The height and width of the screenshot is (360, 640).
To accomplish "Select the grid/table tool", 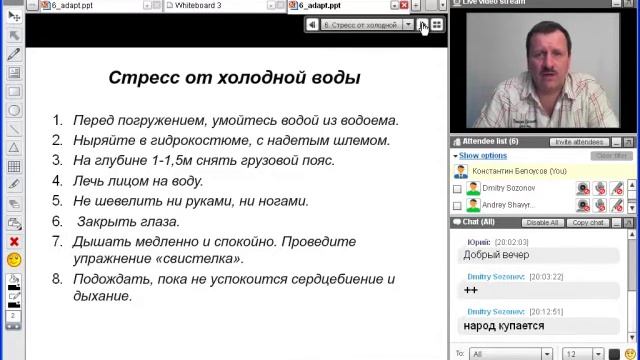I will click(x=14, y=167).
